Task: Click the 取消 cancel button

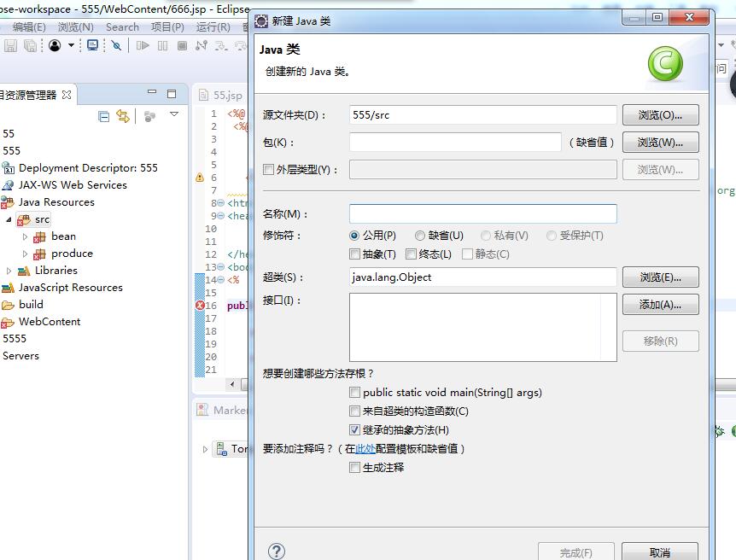Action: (660, 552)
